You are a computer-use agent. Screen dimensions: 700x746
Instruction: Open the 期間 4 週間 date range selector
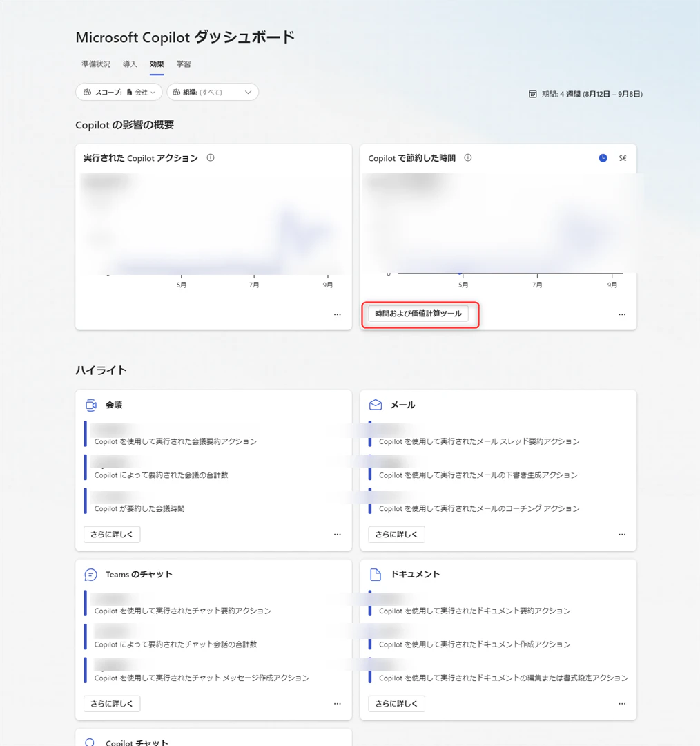(586, 94)
